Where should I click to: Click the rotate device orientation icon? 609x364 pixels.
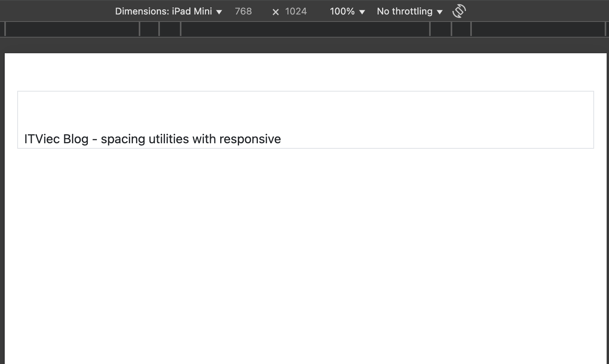tap(459, 11)
